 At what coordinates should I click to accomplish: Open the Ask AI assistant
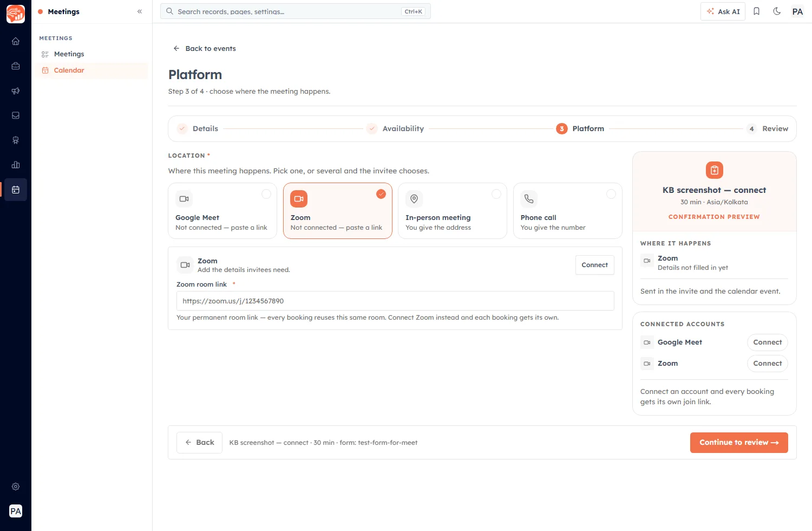click(723, 11)
